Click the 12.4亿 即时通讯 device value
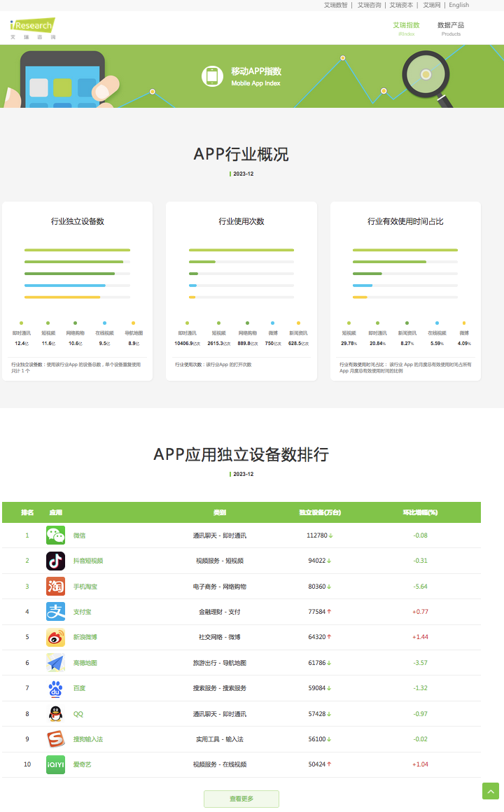Screen dimensions: 504x812 (22, 343)
